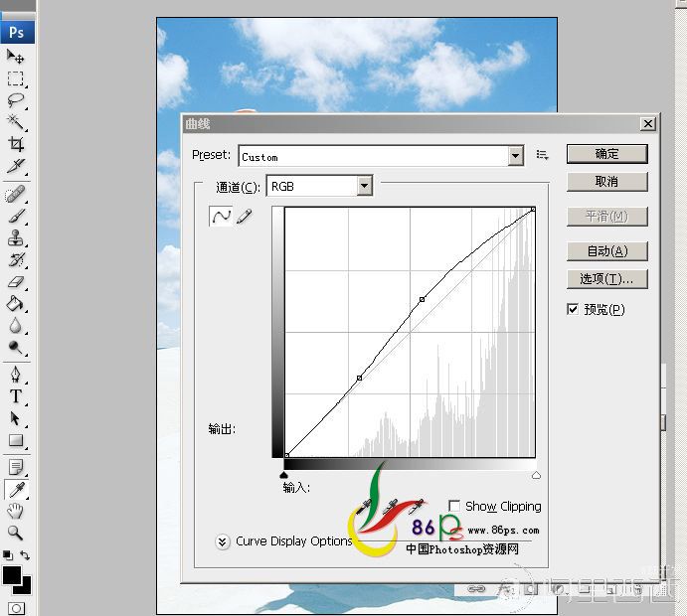
Task: Select the upper curve control point
Action: pyautogui.click(x=422, y=299)
